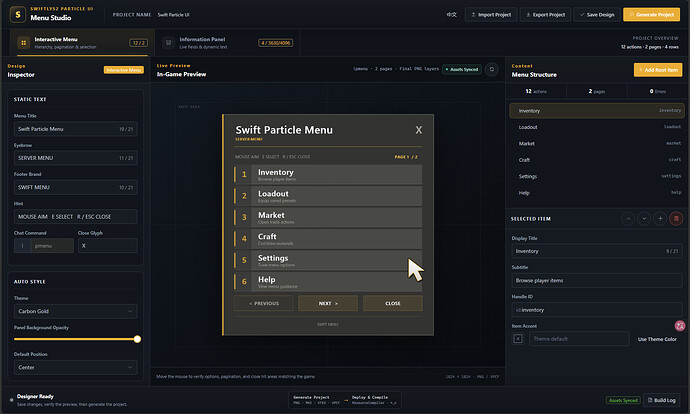690x414 pixels.
Task: Click Market option in the preview menu
Action: (x=328, y=217)
